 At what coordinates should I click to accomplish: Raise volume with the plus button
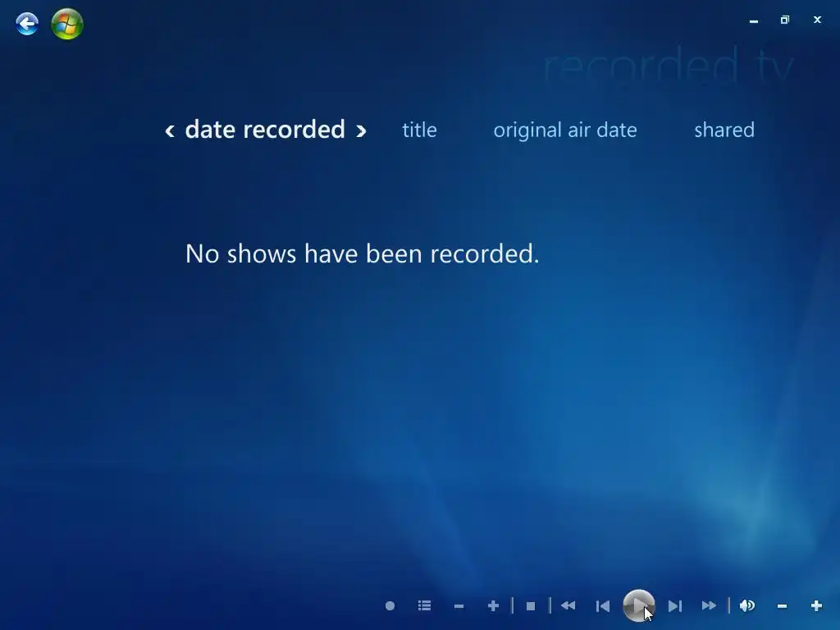pos(816,606)
